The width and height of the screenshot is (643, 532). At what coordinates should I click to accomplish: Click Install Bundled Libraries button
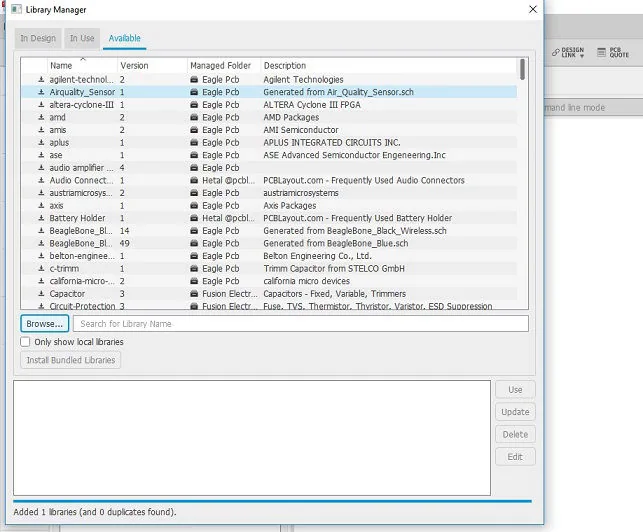point(71,360)
